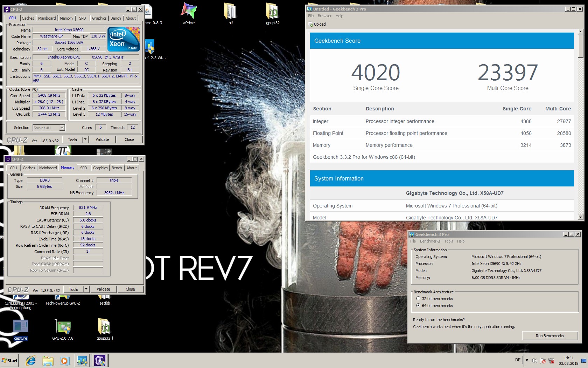Open Internet Explorer from taskbar

[x=31, y=360]
